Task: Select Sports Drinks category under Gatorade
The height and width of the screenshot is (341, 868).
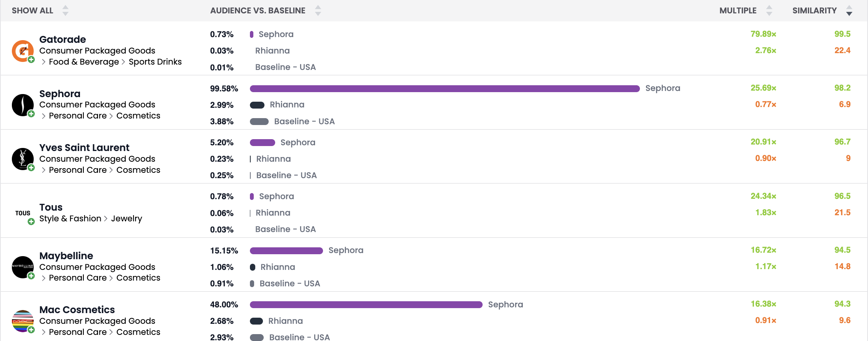Action: 155,62
